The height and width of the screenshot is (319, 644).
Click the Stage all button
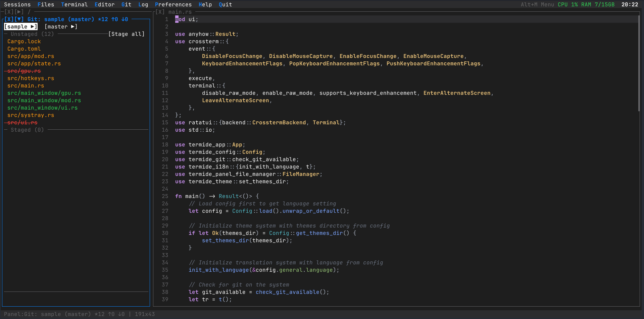pyautogui.click(x=127, y=34)
